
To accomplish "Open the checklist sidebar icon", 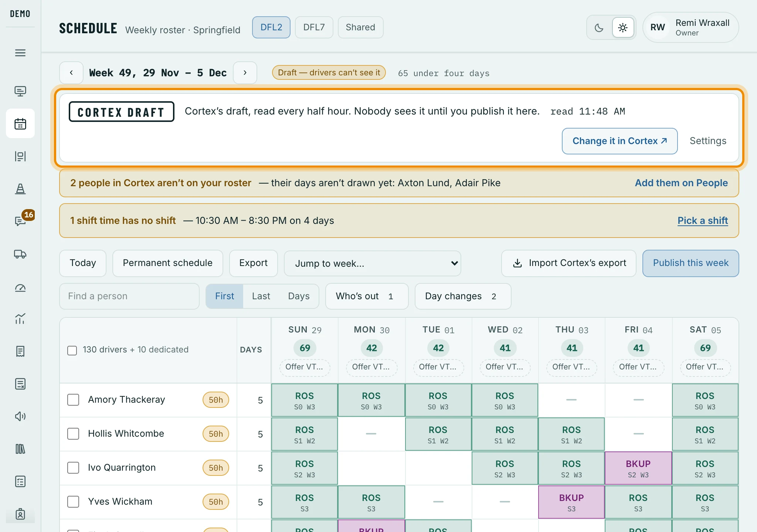I will (20, 481).
